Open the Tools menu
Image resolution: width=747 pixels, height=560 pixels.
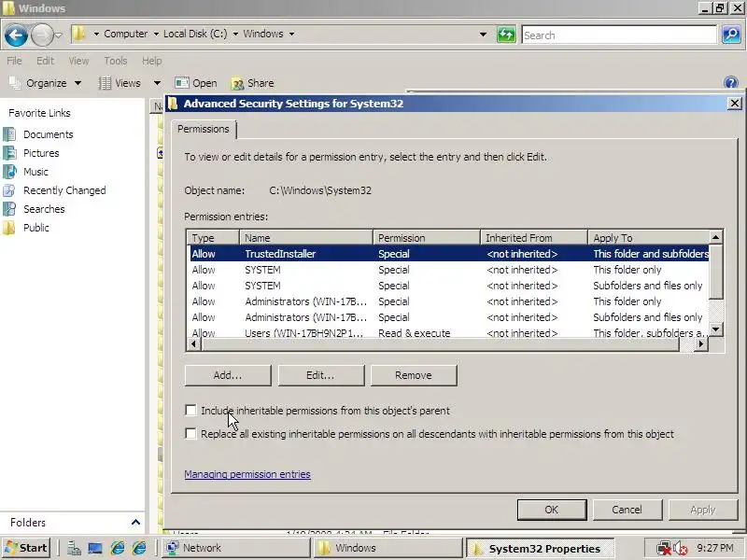click(x=116, y=61)
